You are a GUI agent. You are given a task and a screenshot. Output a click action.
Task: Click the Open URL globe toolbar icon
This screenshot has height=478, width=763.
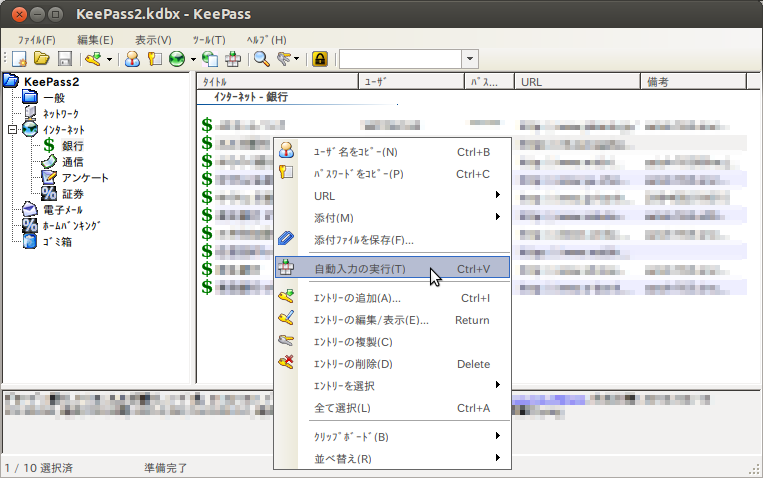(177, 59)
